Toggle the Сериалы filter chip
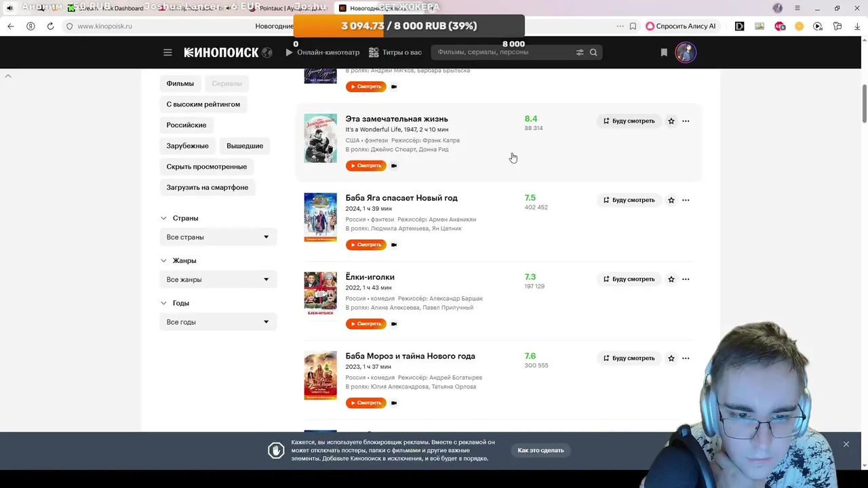Viewport: 868px width, 488px height. 226,83
